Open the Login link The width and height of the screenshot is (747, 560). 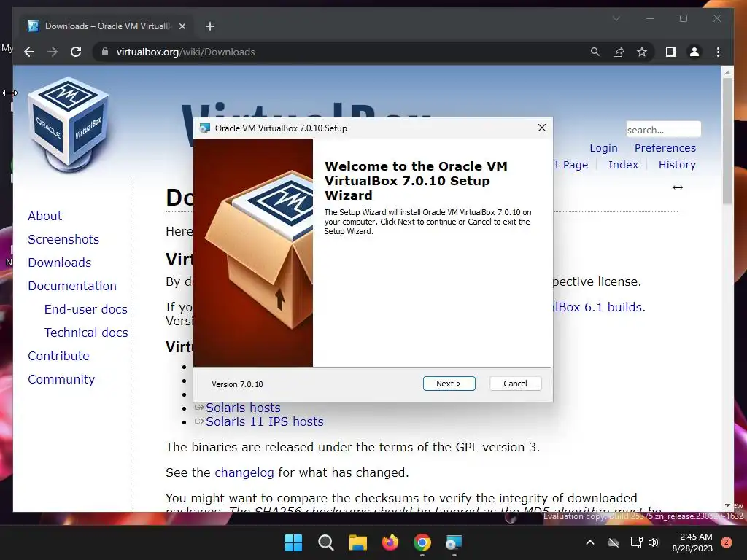pyautogui.click(x=603, y=148)
